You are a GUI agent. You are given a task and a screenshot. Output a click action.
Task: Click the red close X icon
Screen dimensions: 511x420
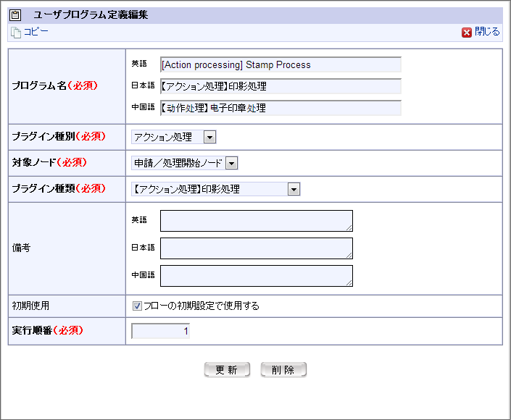466,33
